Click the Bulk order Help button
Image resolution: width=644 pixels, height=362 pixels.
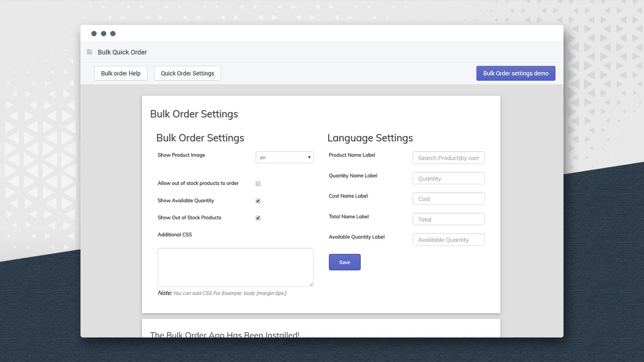point(120,73)
